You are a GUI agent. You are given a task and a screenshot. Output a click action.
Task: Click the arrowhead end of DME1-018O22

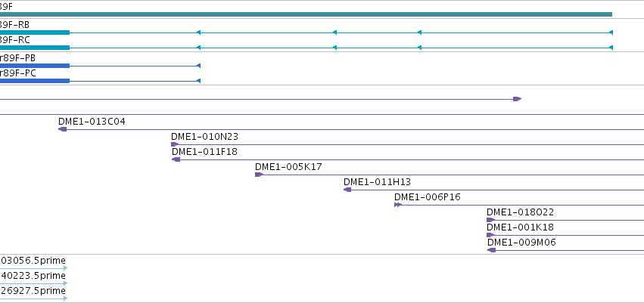click(491, 220)
